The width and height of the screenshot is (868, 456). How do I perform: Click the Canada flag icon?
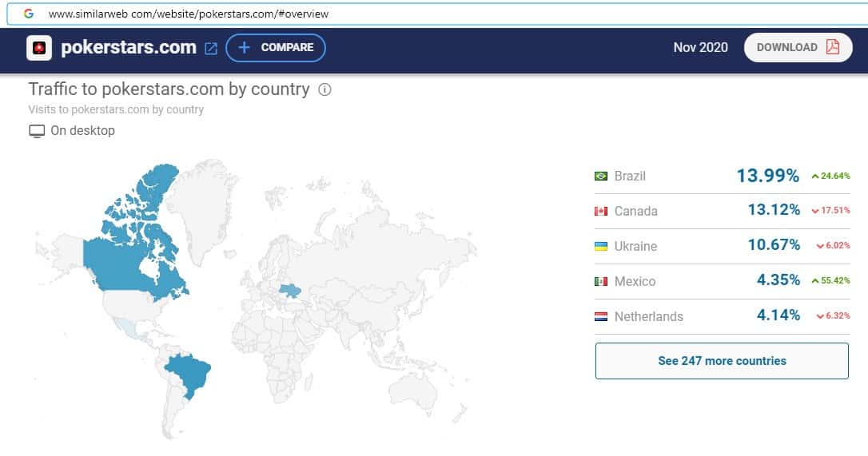click(600, 211)
